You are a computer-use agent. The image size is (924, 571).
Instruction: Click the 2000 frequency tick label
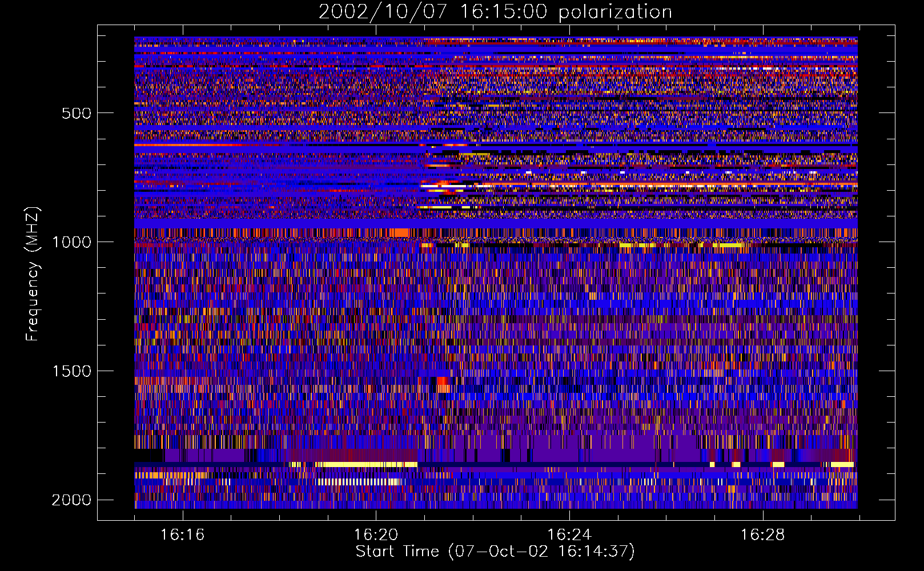click(71, 500)
